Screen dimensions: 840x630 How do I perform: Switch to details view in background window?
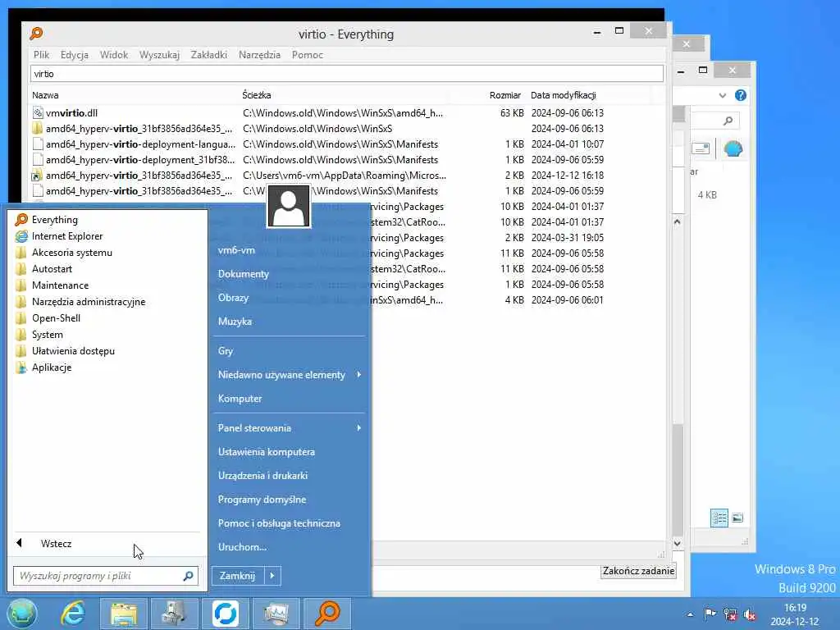[719, 518]
